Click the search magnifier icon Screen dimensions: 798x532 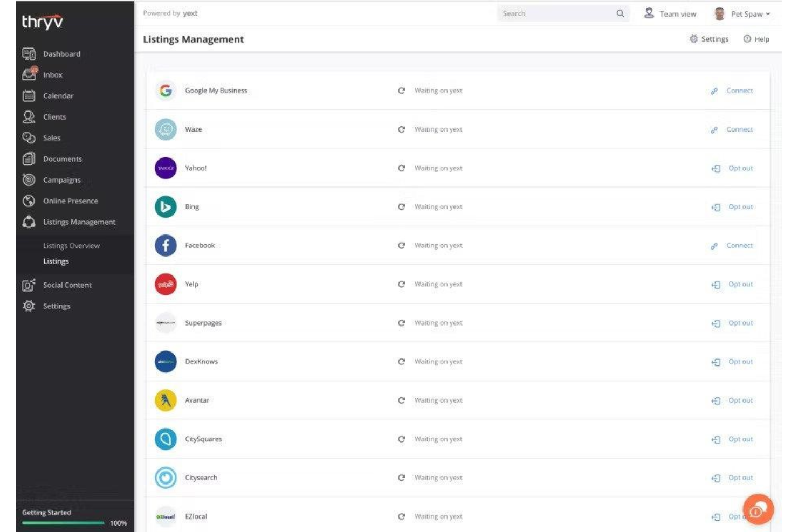(620, 13)
